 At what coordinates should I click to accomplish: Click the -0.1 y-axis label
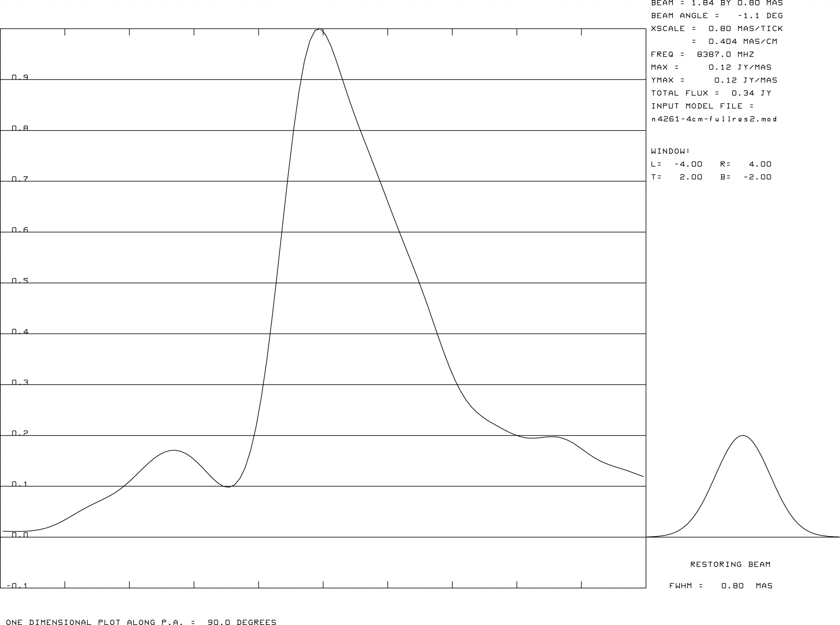click(x=17, y=586)
